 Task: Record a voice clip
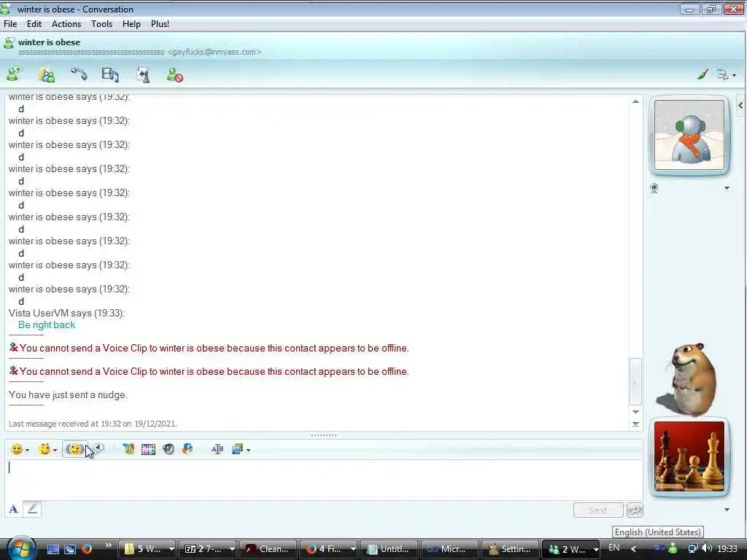tap(98, 448)
